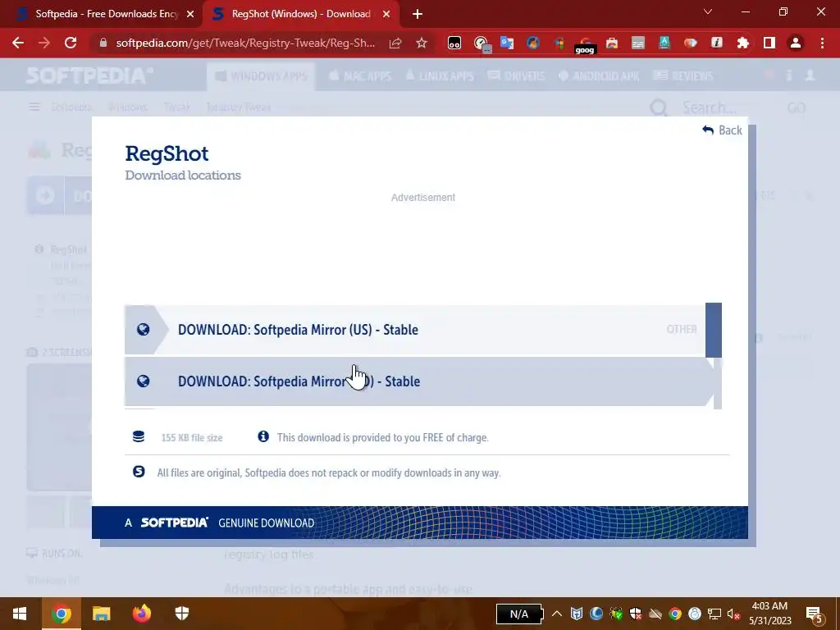
Task: Bookmark this page with the star
Action: click(422, 43)
